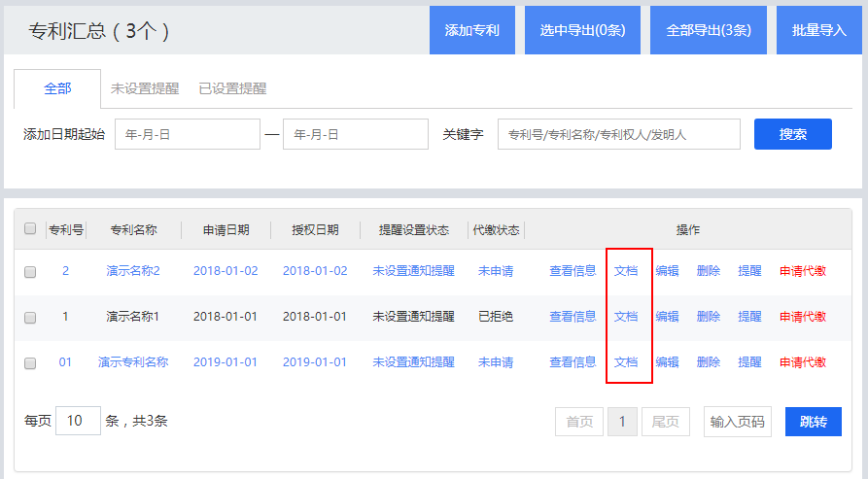Click 查看信息 for 演示名称2

coord(573,270)
